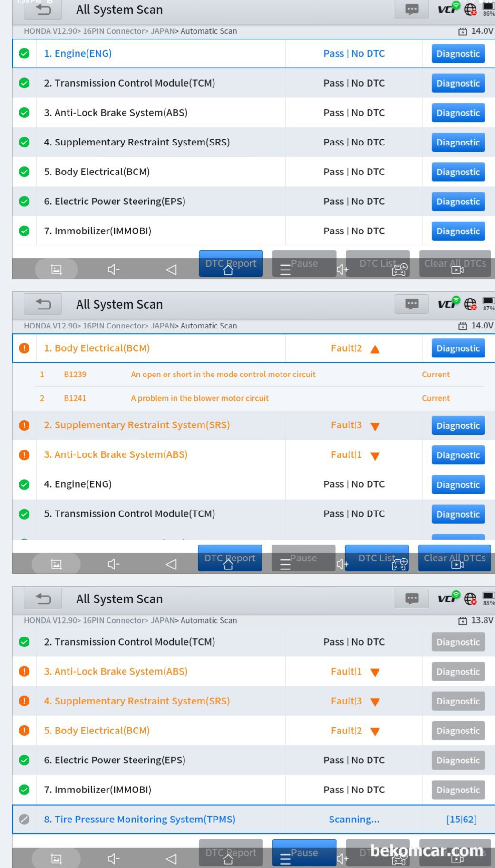Tap the triangle back icon in the top navigation bar
This screenshot has height=868, width=495.
[171, 270]
